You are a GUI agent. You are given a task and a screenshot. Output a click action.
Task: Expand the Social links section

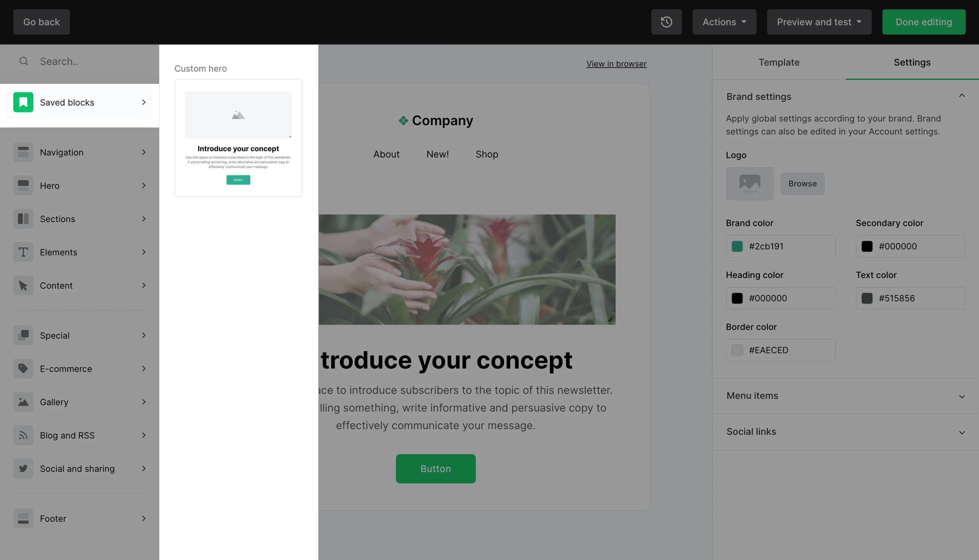(x=845, y=431)
